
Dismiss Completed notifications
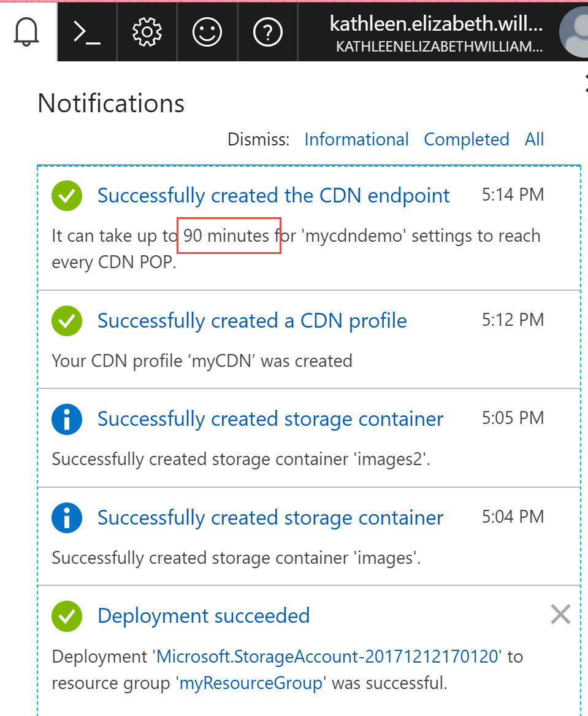point(466,139)
